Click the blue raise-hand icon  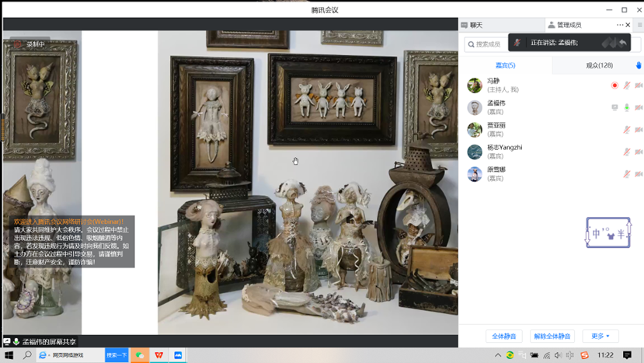(x=639, y=65)
